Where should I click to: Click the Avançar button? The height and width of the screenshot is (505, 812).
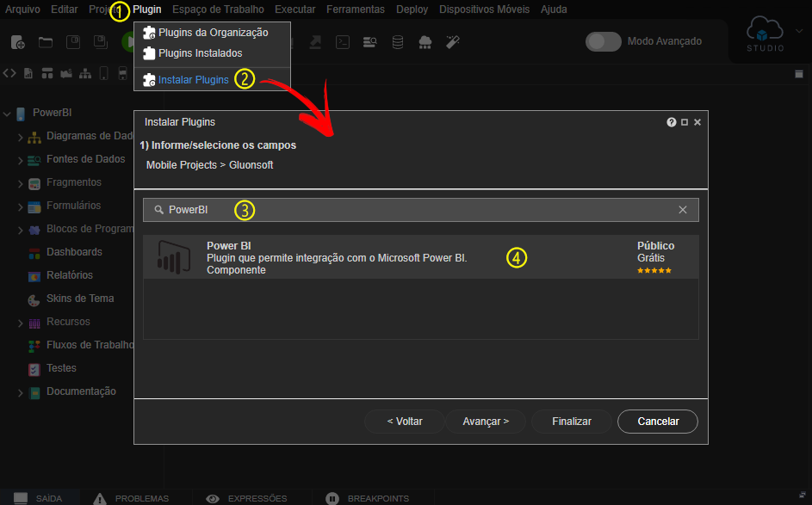[x=486, y=422]
